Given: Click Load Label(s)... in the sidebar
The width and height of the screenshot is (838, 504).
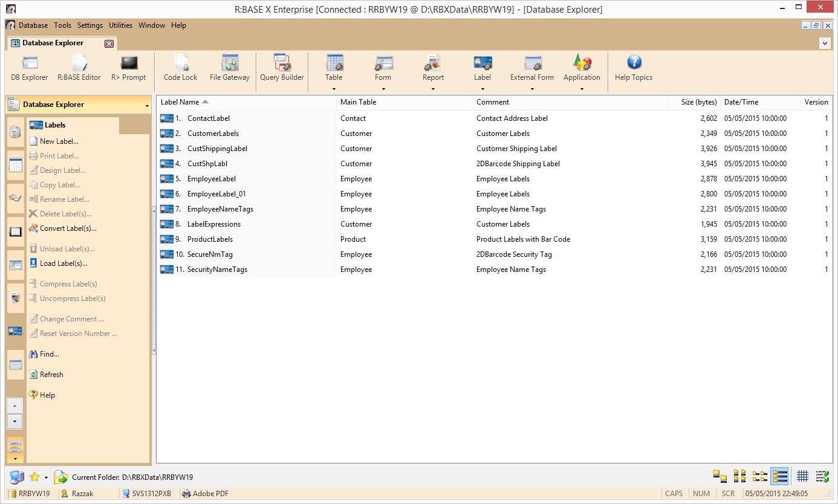Looking at the screenshot, I should [x=63, y=263].
